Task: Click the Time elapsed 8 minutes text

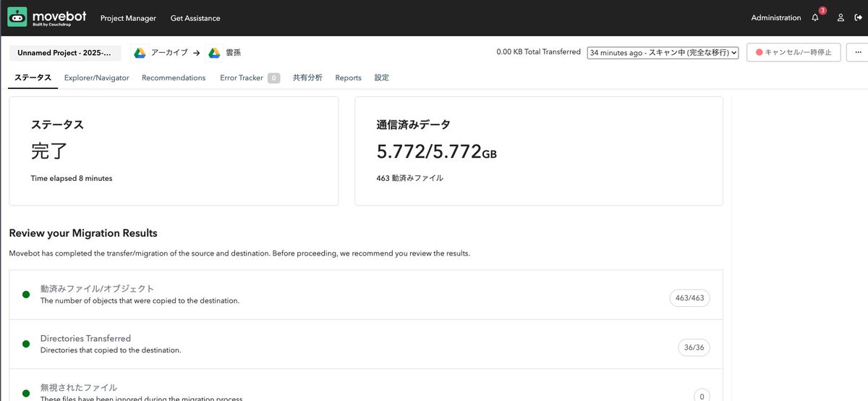Action: (x=72, y=178)
